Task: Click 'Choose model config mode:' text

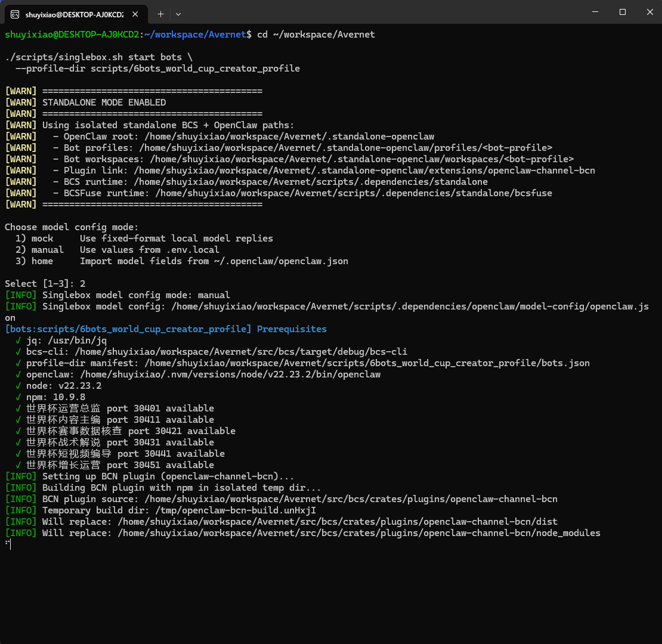Action: tap(72, 227)
